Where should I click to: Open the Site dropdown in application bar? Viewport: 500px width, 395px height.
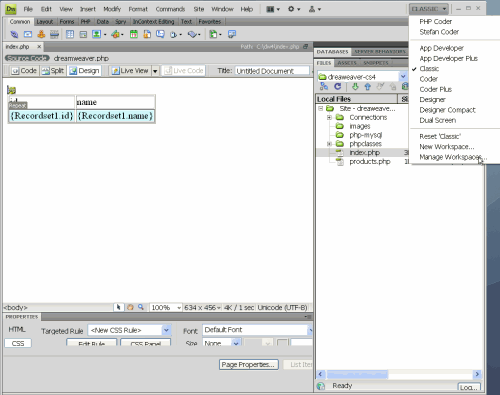point(314,9)
